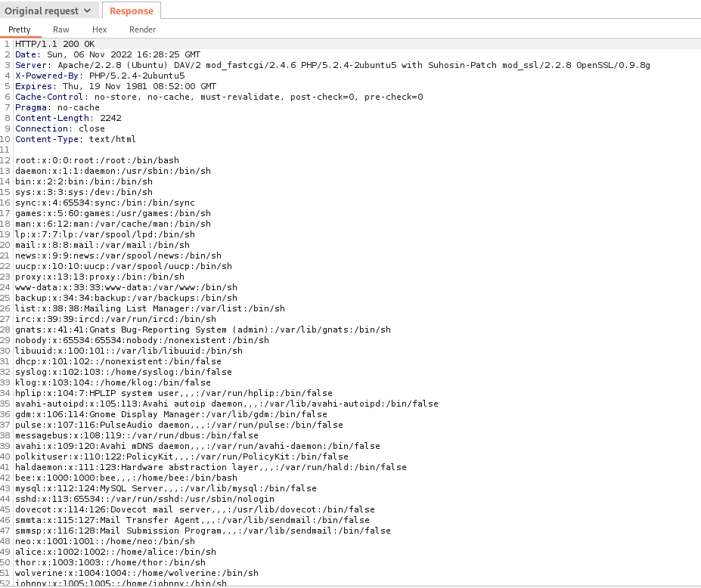Viewport: 701px width, 588px height.
Task: Click the Gnats Bug-Reporting System entry
Action: pos(203,330)
